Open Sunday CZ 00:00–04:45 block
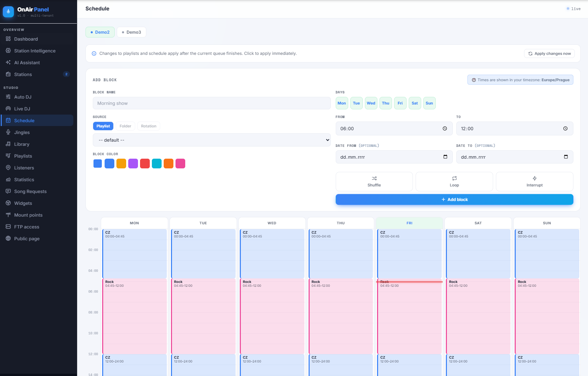This screenshot has height=376, width=588. click(547, 253)
